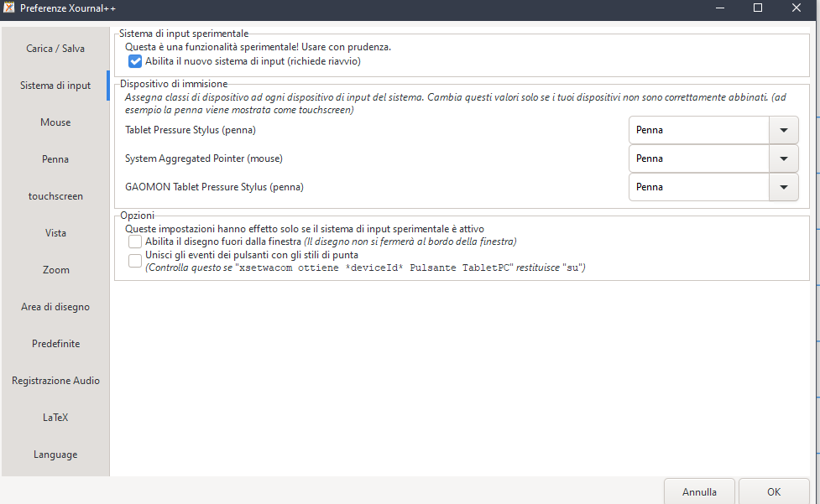Screen dimensions: 820x504
Task: Open the Mouse settings section
Action: [x=55, y=122]
